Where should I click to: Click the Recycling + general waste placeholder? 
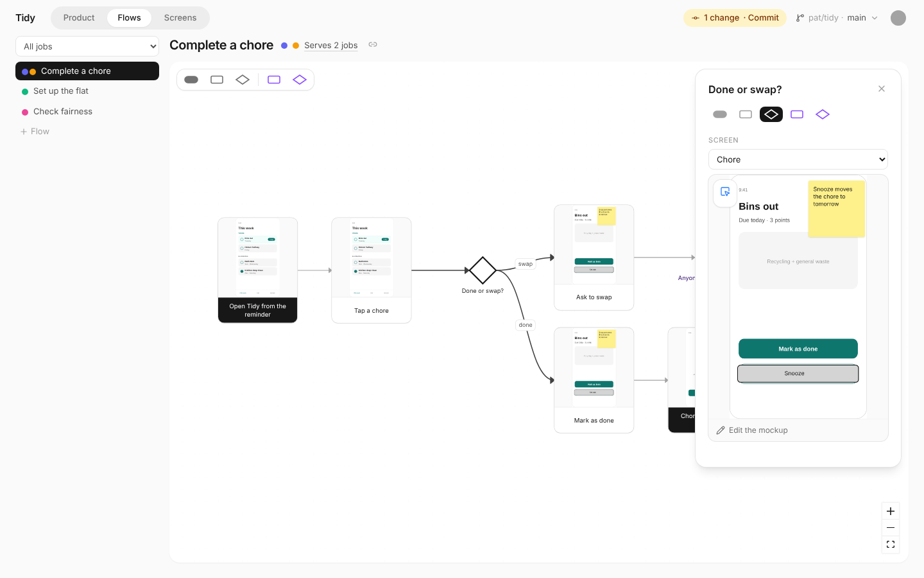(798, 261)
